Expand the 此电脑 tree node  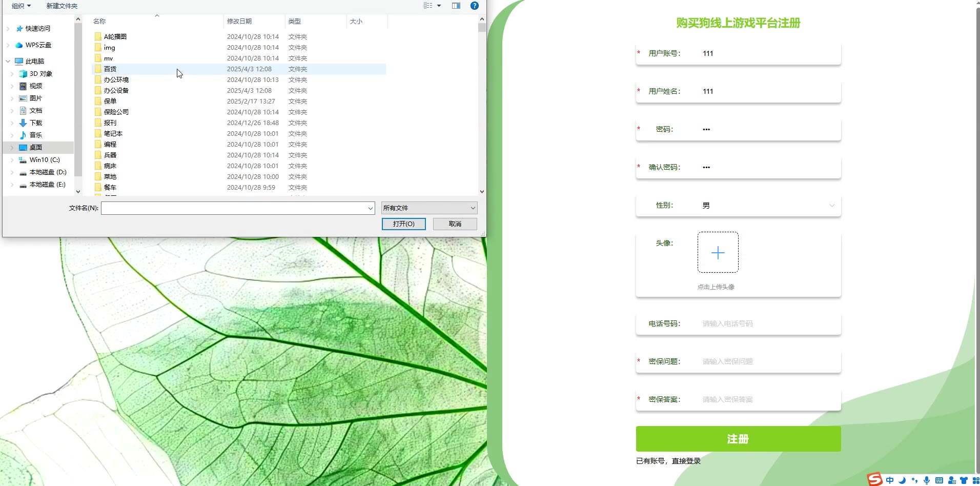point(8,62)
